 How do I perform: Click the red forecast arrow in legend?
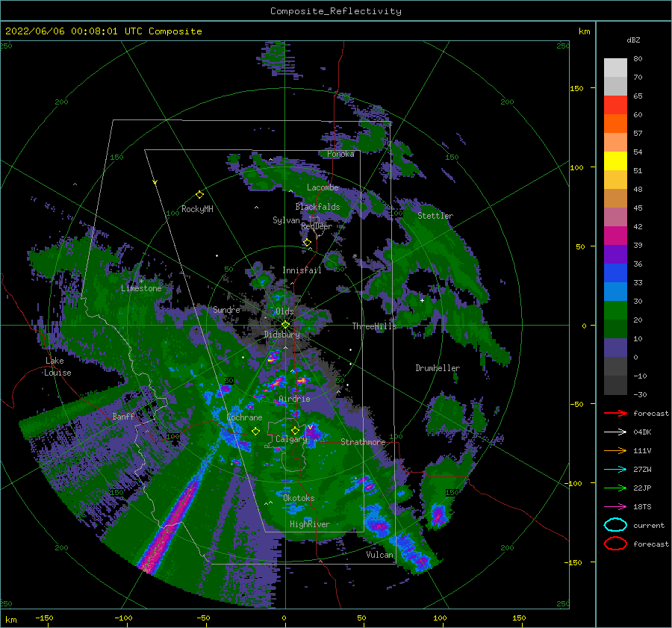point(615,413)
